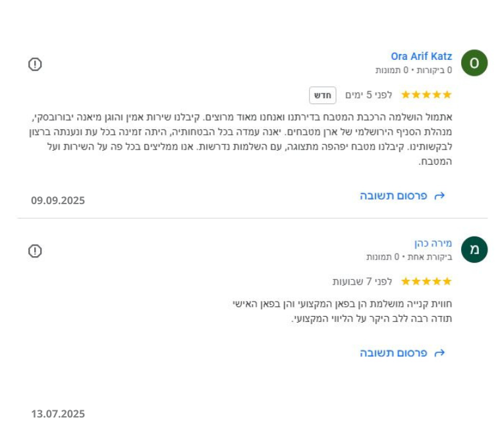504x432 pixels.
Task: Click reply arrow icon on מירה כהן's review
Action: coord(439,353)
